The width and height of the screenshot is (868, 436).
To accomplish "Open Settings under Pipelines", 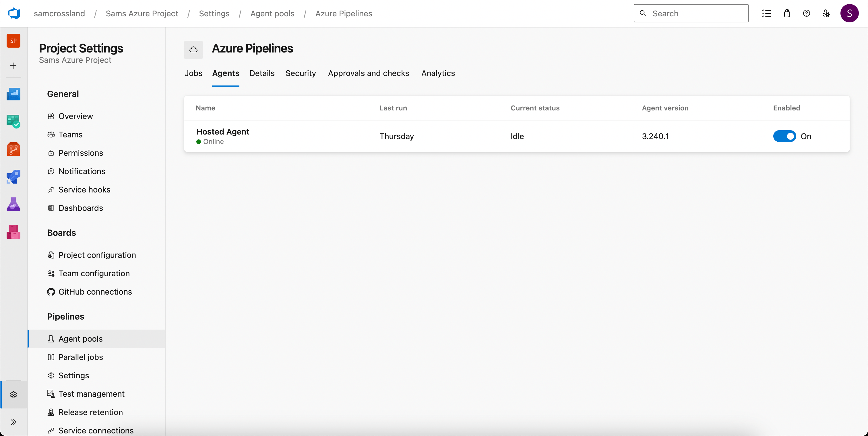I will coord(73,375).
